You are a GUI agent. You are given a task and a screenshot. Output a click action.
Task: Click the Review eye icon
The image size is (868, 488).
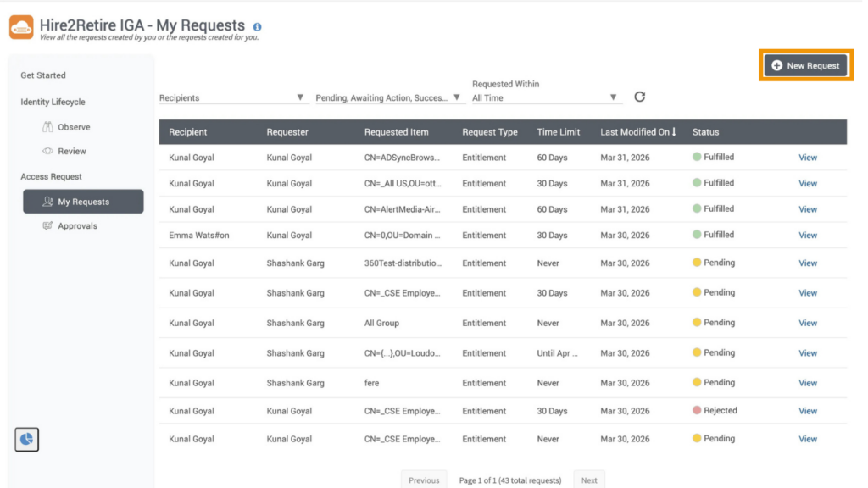(47, 151)
